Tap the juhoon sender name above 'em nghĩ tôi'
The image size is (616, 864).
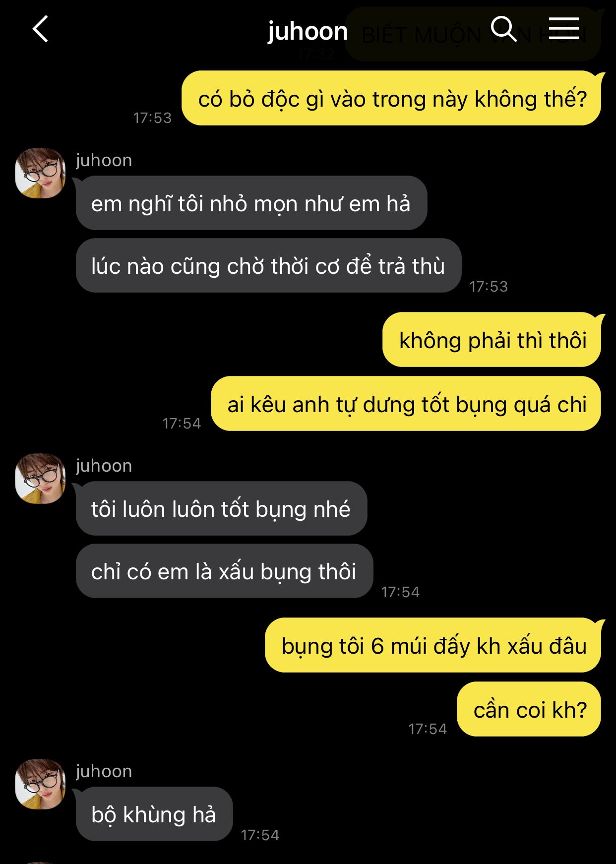click(x=104, y=160)
